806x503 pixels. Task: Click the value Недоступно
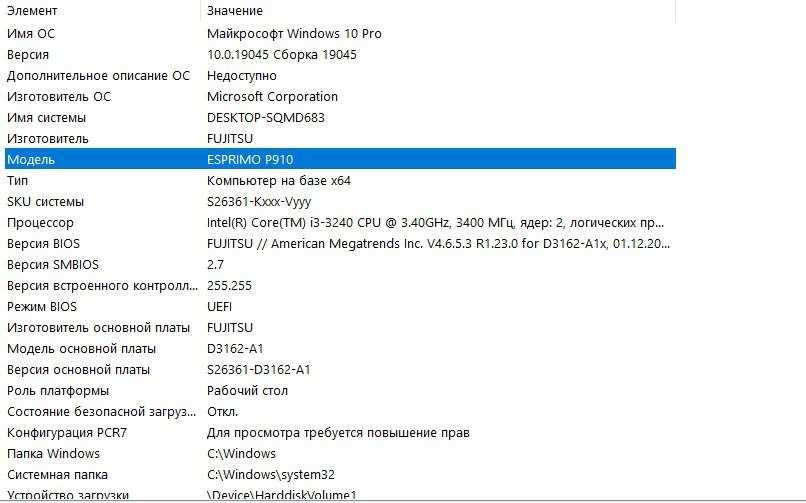point(242,76)
